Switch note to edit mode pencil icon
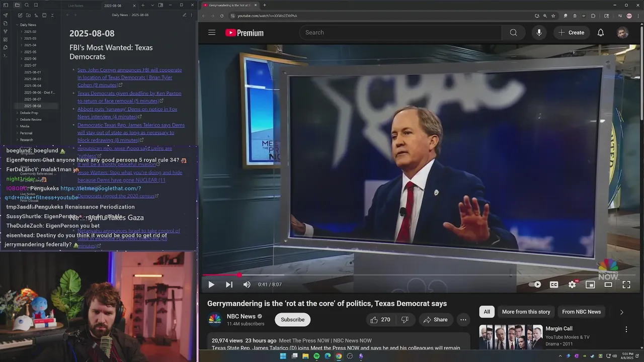This screenshot has height=362, width=644. (x=184, y=15)
